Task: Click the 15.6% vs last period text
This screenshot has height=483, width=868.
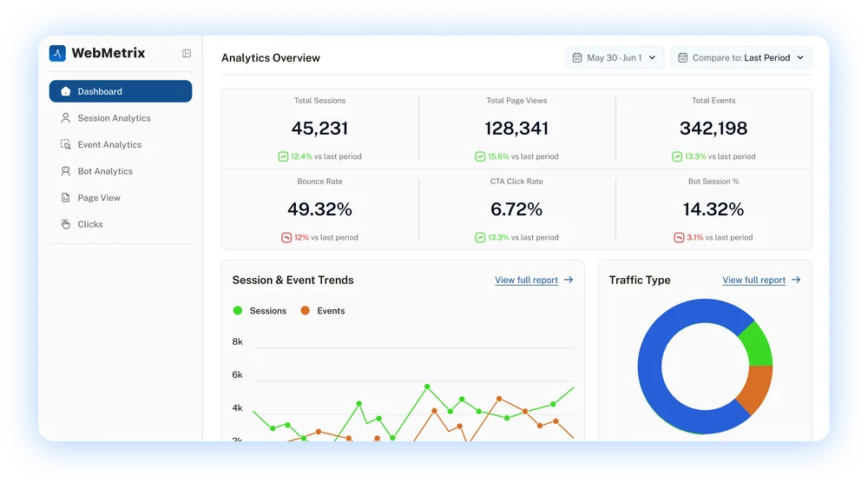Action: (x=523, y=156)
